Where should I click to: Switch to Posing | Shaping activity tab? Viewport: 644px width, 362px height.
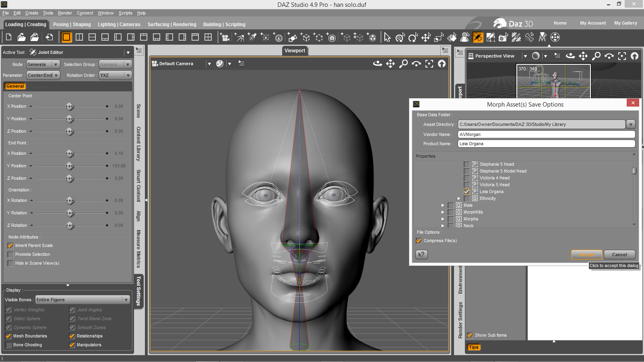pos(72,25)
